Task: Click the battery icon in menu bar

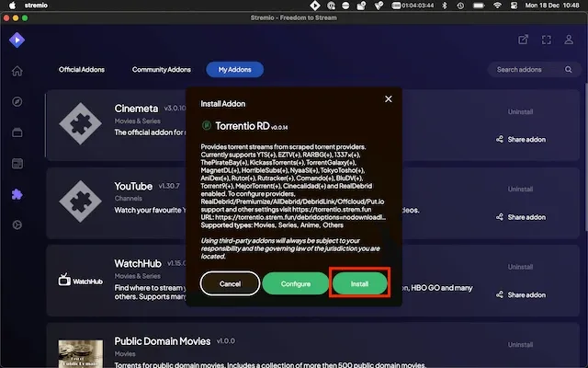Action: [x=479, y=6]
